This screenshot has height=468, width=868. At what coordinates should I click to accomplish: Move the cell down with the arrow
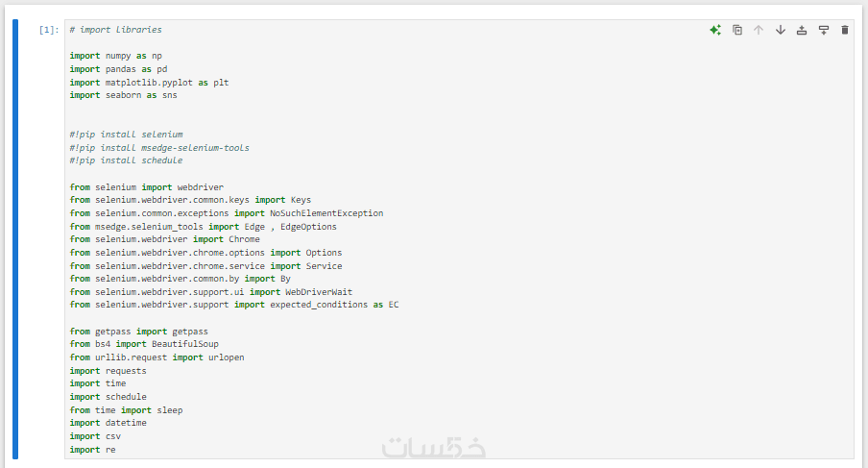coord(780,30)
